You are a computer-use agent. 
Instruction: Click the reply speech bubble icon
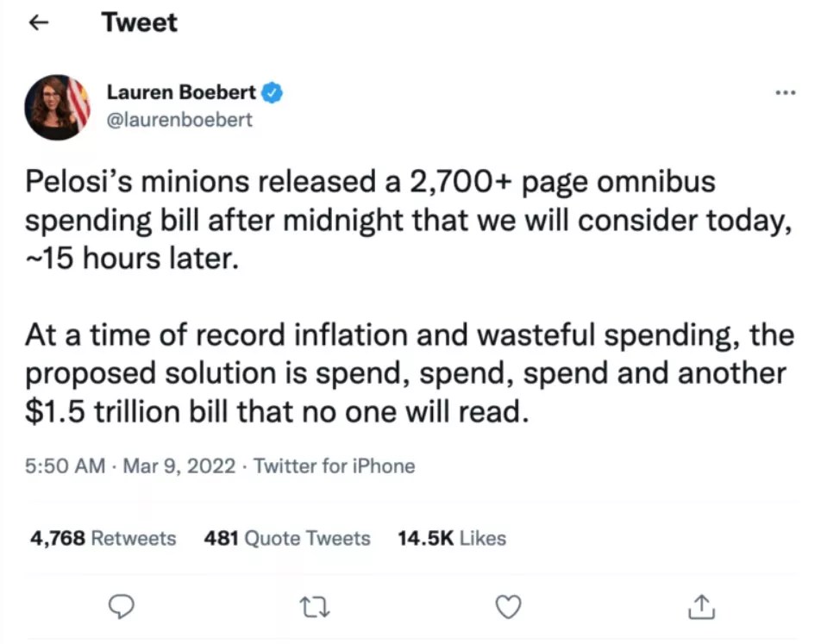(125, 607)
